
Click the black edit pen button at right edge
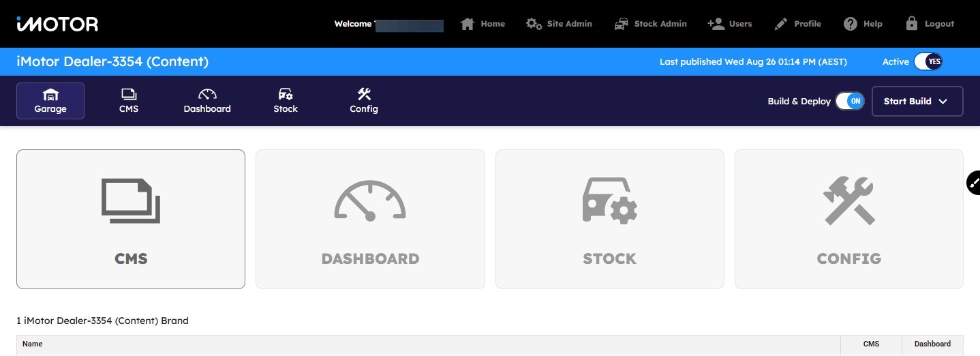click(975, 183)
